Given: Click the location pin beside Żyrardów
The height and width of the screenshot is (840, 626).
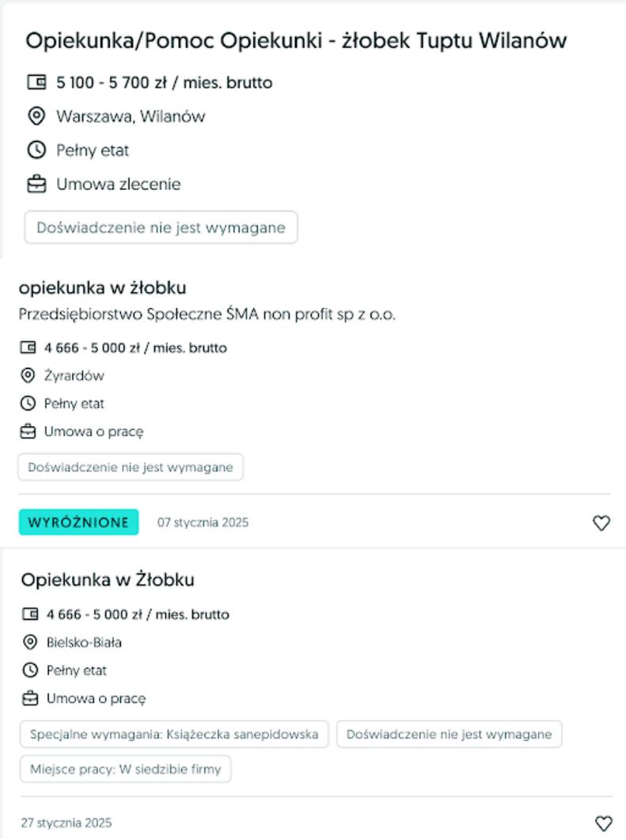Looking at the screenshot, I should [27, 375].
